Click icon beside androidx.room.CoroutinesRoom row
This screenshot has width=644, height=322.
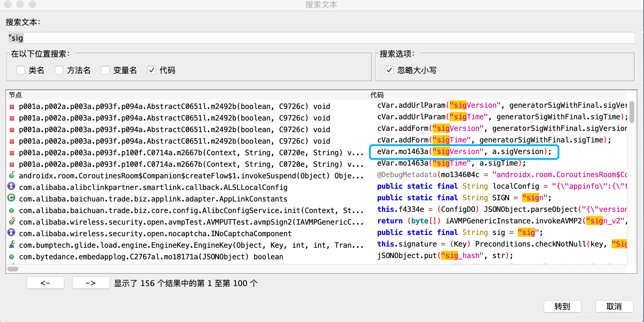12,175
